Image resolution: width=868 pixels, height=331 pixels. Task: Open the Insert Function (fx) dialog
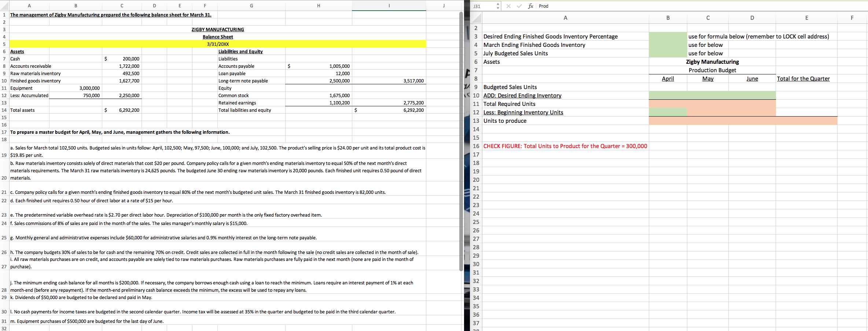[530, 6]
